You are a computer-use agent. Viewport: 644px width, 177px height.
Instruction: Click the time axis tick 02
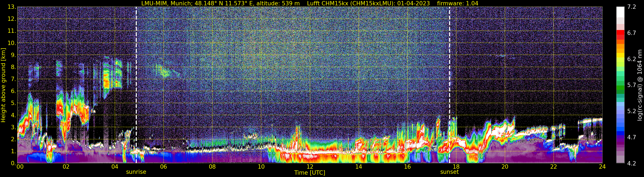[66, 167]
